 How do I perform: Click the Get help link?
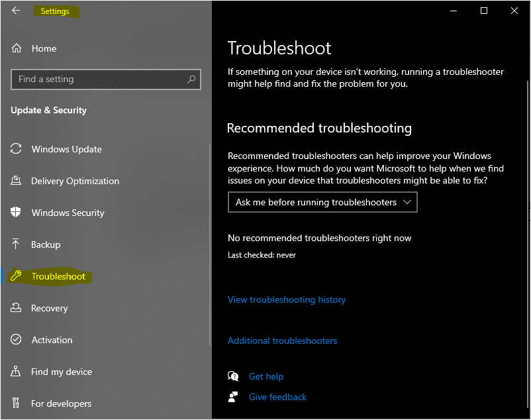[266, 376]
